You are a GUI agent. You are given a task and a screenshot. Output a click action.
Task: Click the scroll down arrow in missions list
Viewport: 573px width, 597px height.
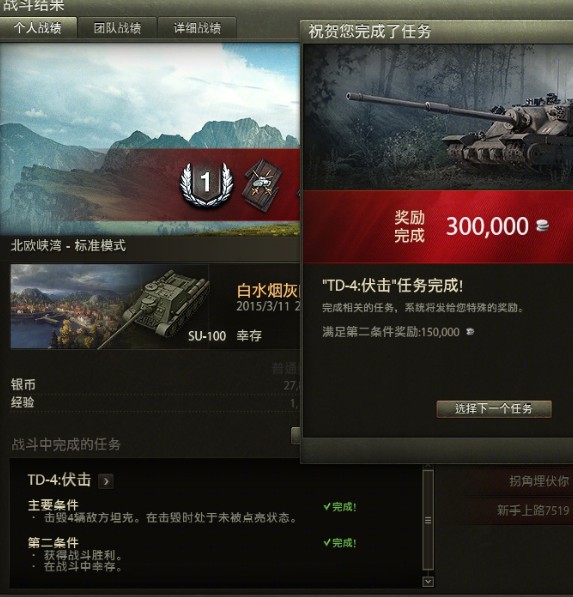[x=428, y=581]
